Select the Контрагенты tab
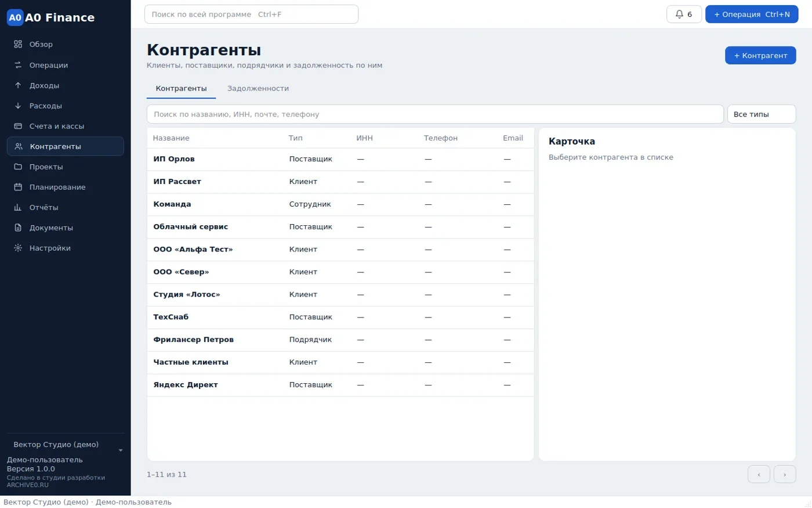Image resolution: width=812 pixels, height=508 pixels. pyautogui.click(x=181, y=88)
